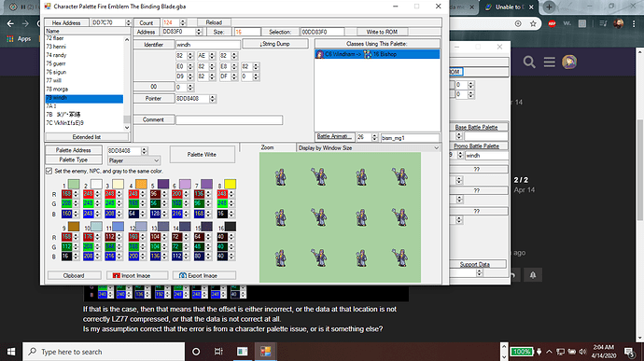Switch to the Unable to browser tab
This screenshot has height=361, width=644.
pos(510,7)
